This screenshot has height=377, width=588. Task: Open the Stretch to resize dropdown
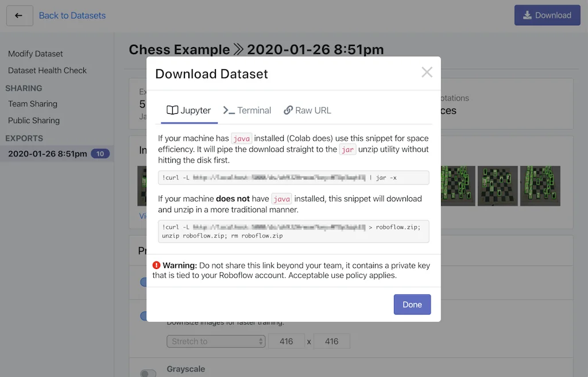coord(216,341)
